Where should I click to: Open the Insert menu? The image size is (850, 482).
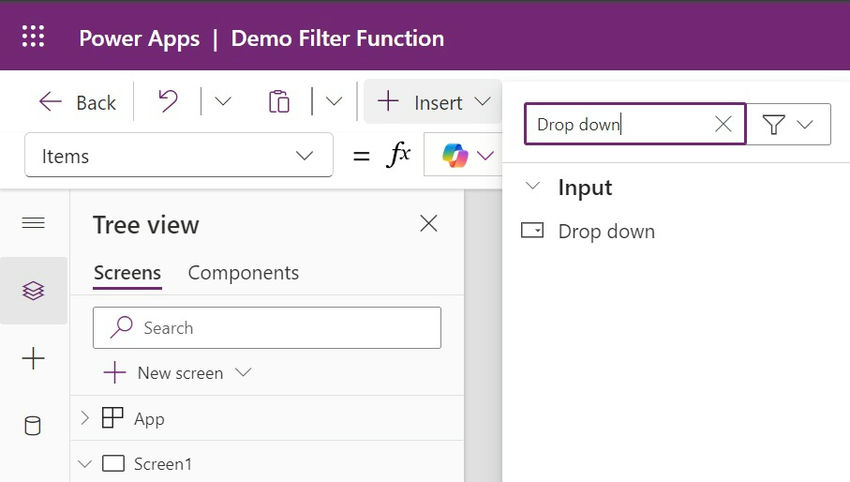click(x=433, y=102)
